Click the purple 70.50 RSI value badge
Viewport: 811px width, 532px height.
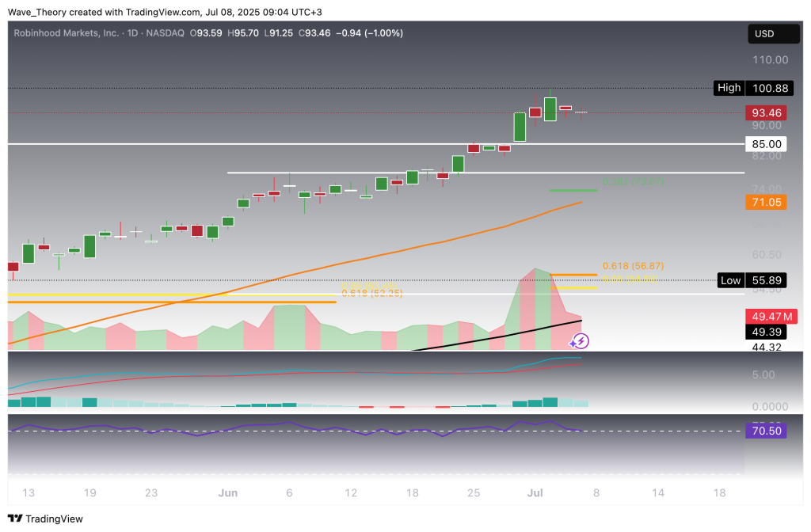point(765,431)
